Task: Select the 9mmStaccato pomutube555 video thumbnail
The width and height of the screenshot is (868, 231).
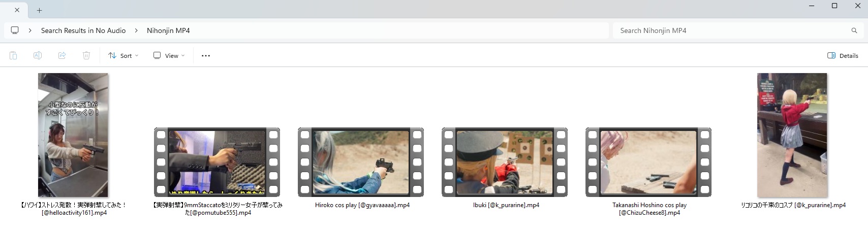Action: pyautogui.click(x=217, y=162)
